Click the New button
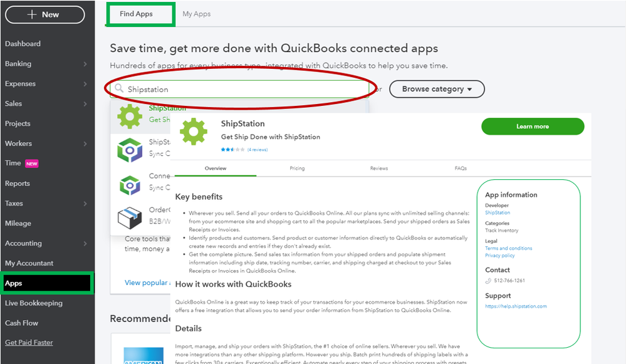The image size is (626, 364). tap(44, 15)
